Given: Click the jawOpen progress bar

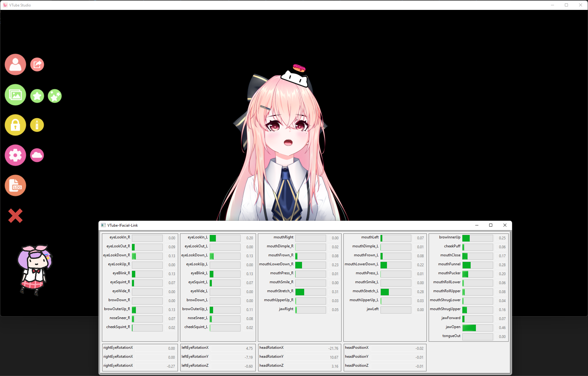Looking at the screenshot, I should [478, 328].
